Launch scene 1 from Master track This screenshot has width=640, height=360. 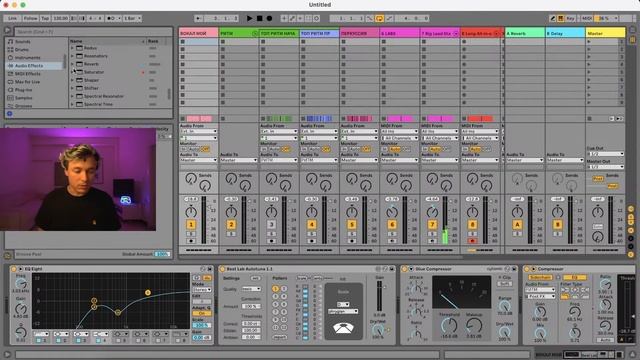click(589, 42)
